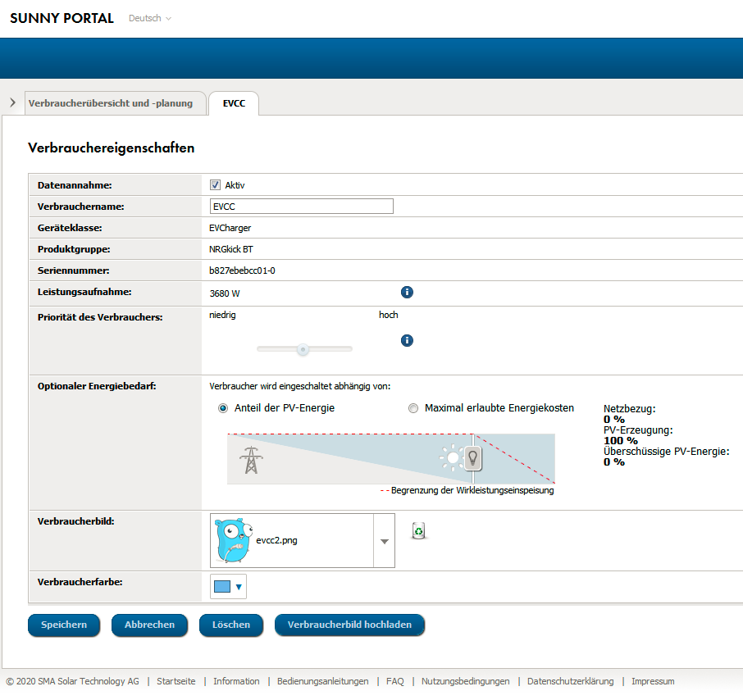Click the Löschen button
The image size is (743, 700).
231,625
